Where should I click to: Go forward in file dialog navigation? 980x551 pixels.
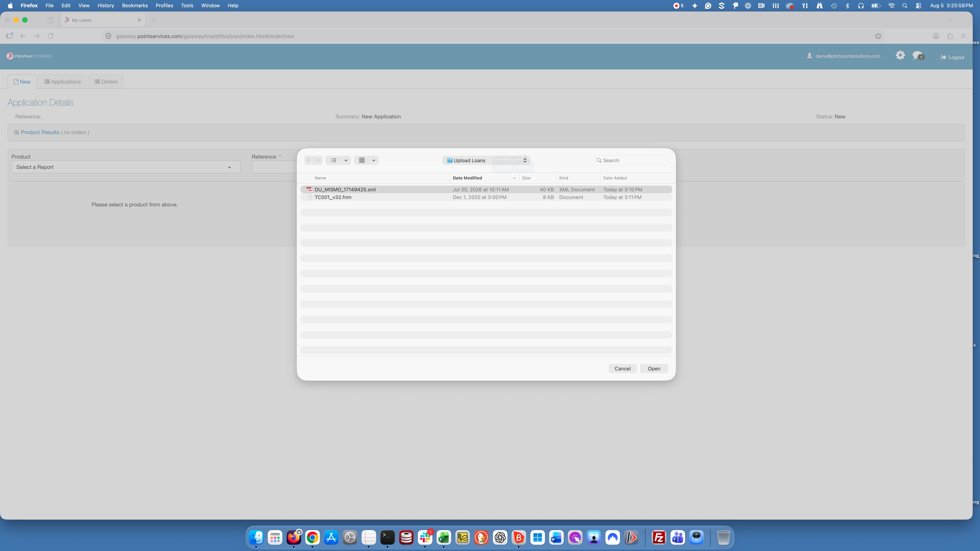tap(318, 161)
